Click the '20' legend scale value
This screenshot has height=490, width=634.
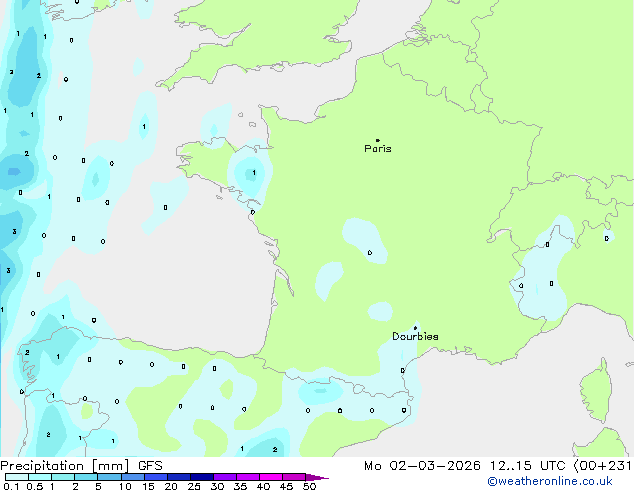pyautogui.click(x=171, y=486)
